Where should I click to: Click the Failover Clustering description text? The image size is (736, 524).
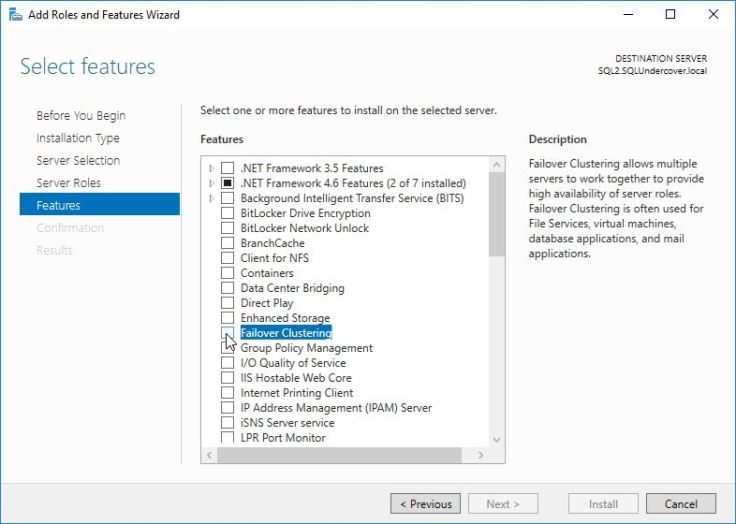tap(616, 208)
